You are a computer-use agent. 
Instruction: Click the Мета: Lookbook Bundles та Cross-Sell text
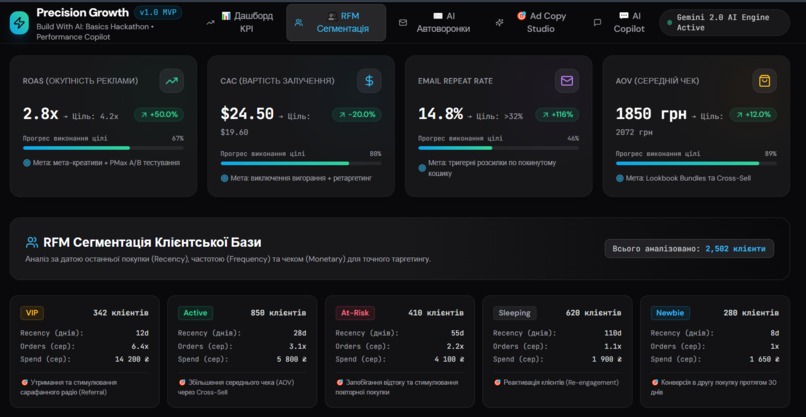[x=690, y=178]
